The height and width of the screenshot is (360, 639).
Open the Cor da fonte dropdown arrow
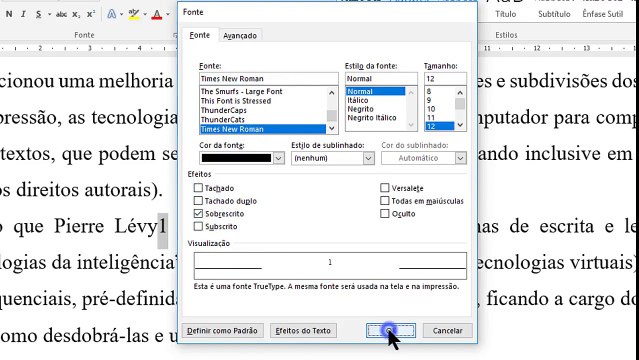coord(278,158)
